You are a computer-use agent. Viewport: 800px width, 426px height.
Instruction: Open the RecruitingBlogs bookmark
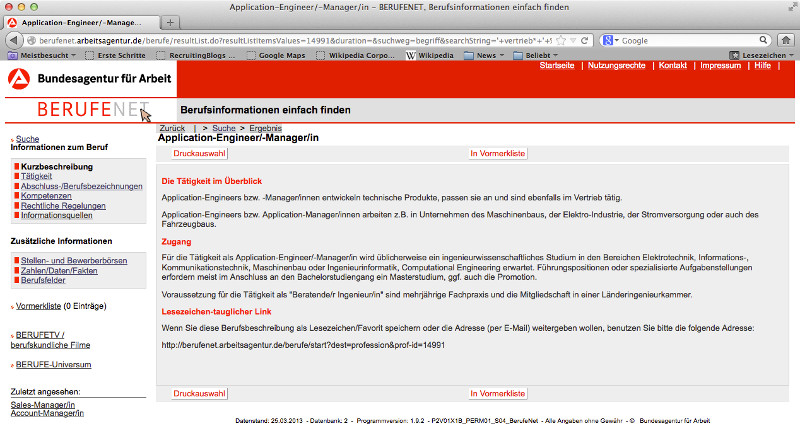(196, 55)
